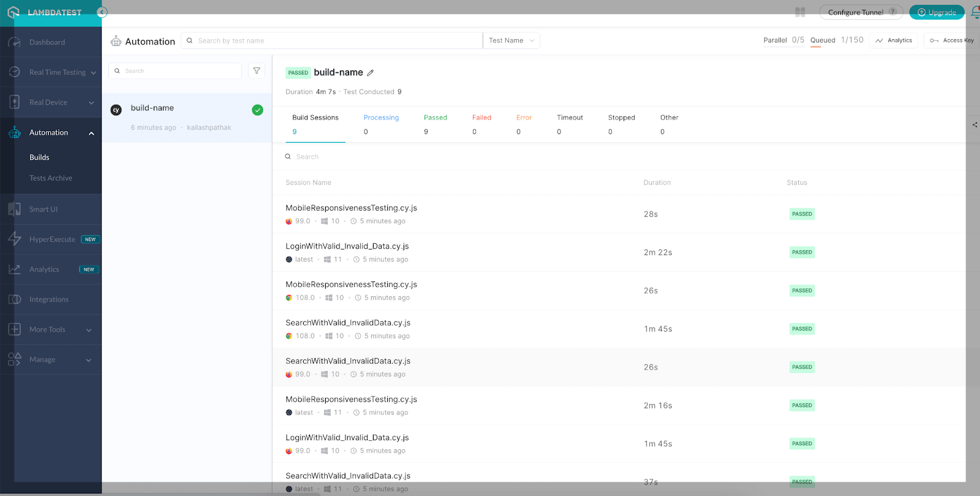Open the Dashboard from the sidebar

pyautogui.click(x=47, y=42)
